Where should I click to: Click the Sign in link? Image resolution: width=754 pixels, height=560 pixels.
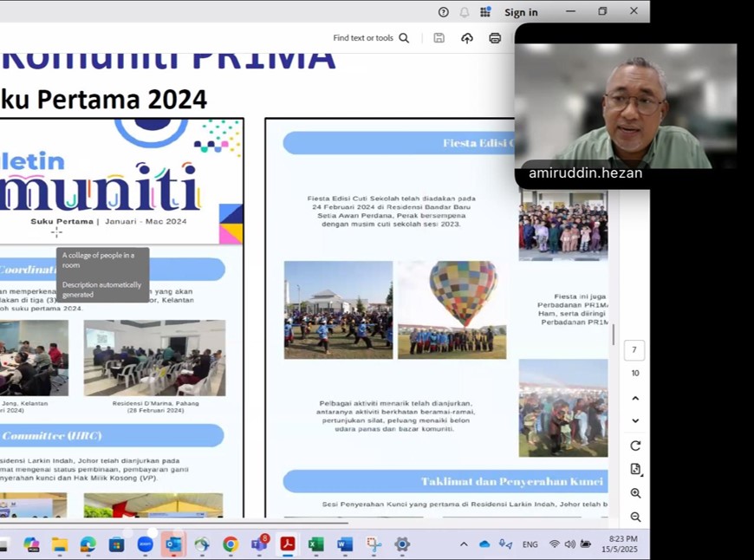[521, 12]
